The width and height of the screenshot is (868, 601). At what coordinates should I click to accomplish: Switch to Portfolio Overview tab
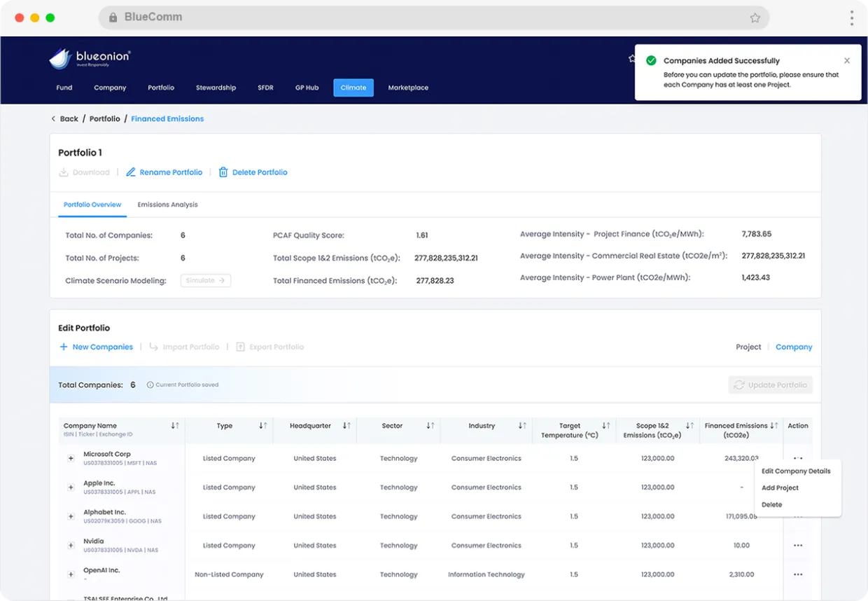92,205
